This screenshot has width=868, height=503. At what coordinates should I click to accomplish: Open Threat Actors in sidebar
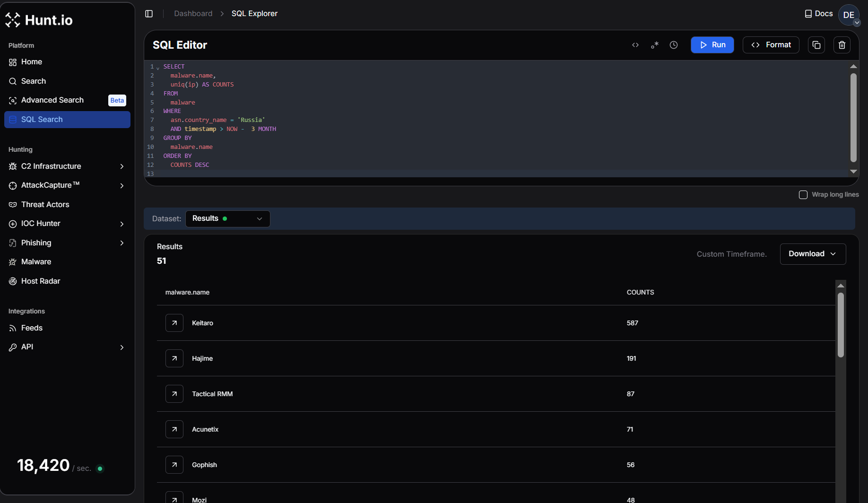point(45,205)
